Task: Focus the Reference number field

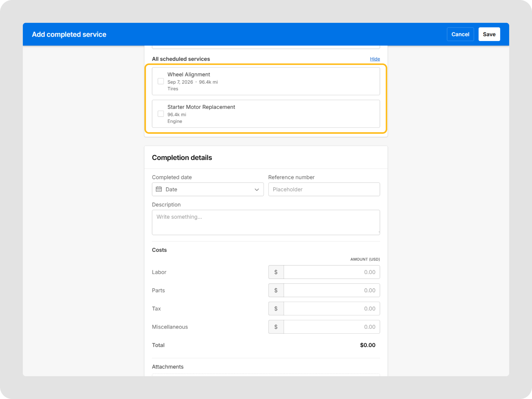Action: pyautogui.click(x=324, y=189)
